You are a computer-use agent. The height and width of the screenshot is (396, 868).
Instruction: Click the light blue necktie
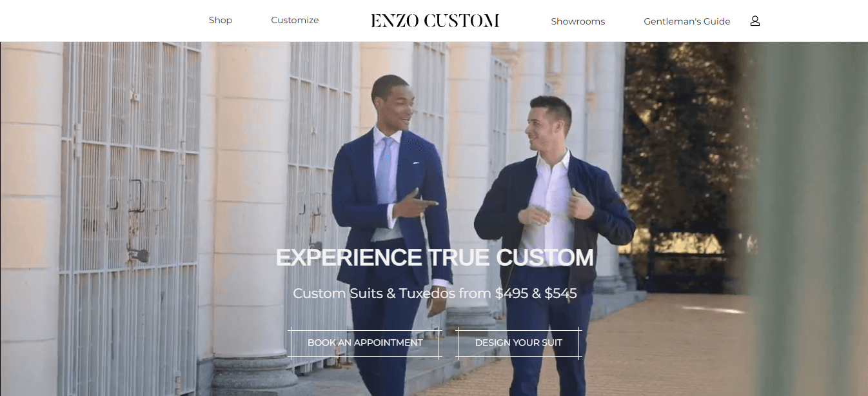pos(385,171)
